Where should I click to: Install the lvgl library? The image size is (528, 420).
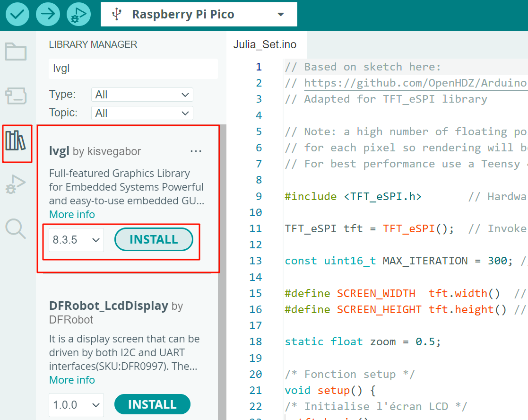[154, 239]
